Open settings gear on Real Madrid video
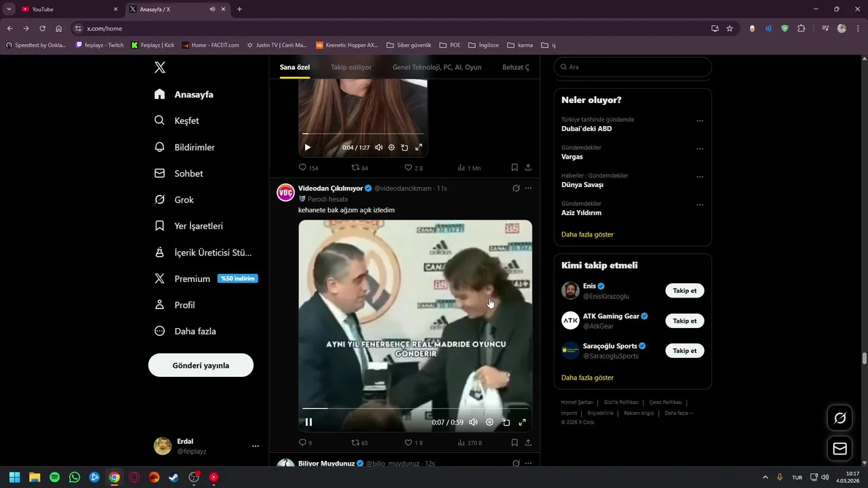Image resolution: width=868 pixels, height=488 pixels. (x=490, y=422)
